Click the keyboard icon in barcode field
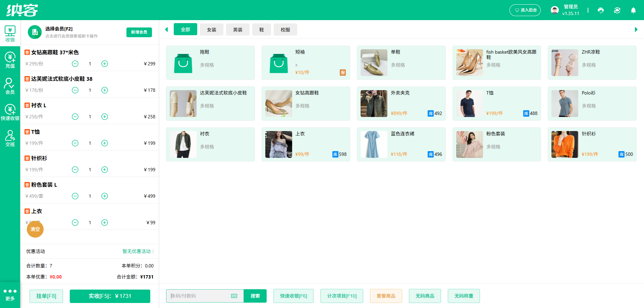The width and height of the screenshot is (644, 308). tap(234, 296)
